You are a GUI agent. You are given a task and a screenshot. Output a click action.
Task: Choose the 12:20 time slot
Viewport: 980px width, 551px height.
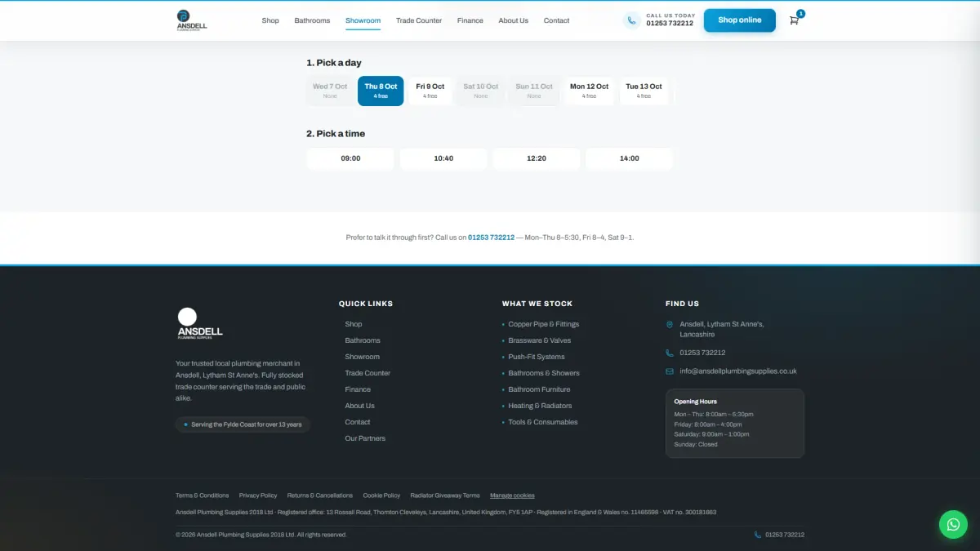pos(537,158)
